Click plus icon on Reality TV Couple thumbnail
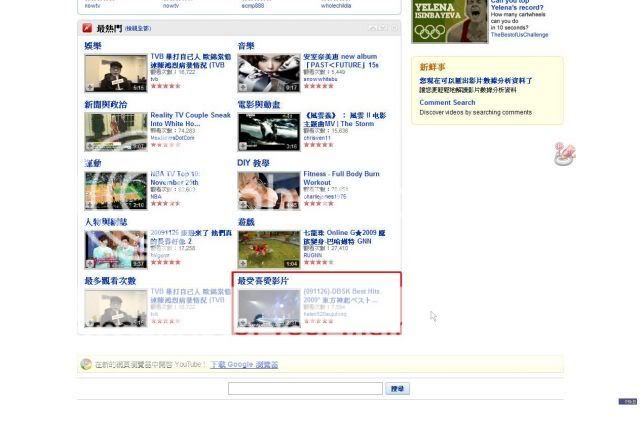Screen dimensions: 640x439 [x=90, y=146]
